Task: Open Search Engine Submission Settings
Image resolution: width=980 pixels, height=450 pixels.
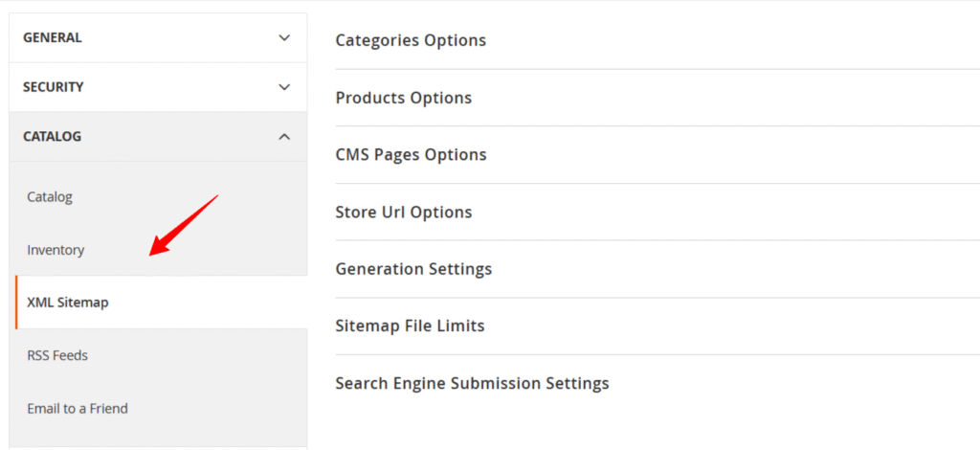Action: pos(472,384)
